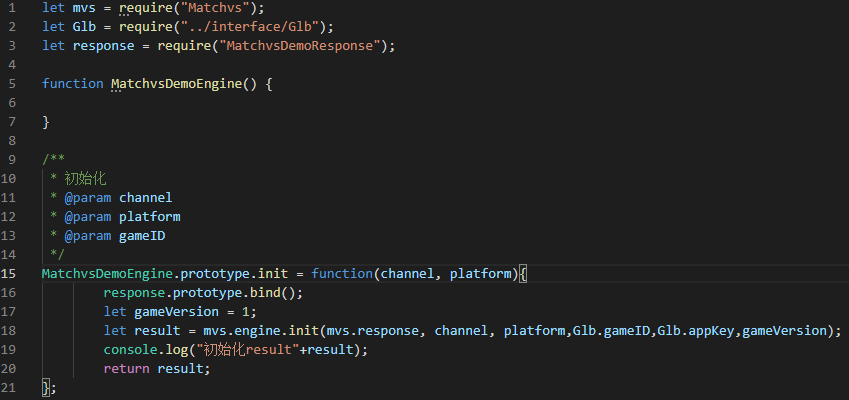The image size is (849, 400).
Task: Click the word gameID in the @param comment
Action: tap(142, 236)
